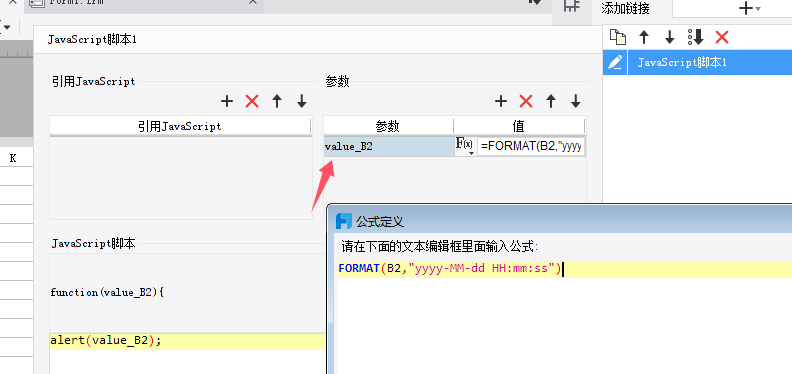Move referenced JavaScript entry down
Viewport: 792px width, 374px height.
click(302, 101)
